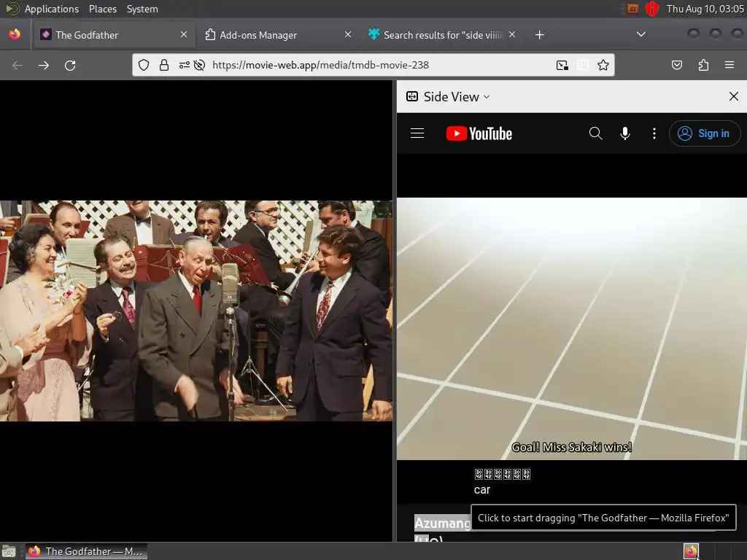Open site permissions icon in address bar
The height and width of the screenshot is (560, 747).
pos(184,65)
